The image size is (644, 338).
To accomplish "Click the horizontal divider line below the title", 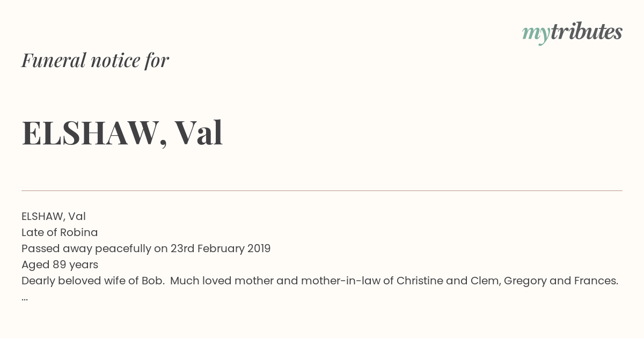I will click(322, 190).
